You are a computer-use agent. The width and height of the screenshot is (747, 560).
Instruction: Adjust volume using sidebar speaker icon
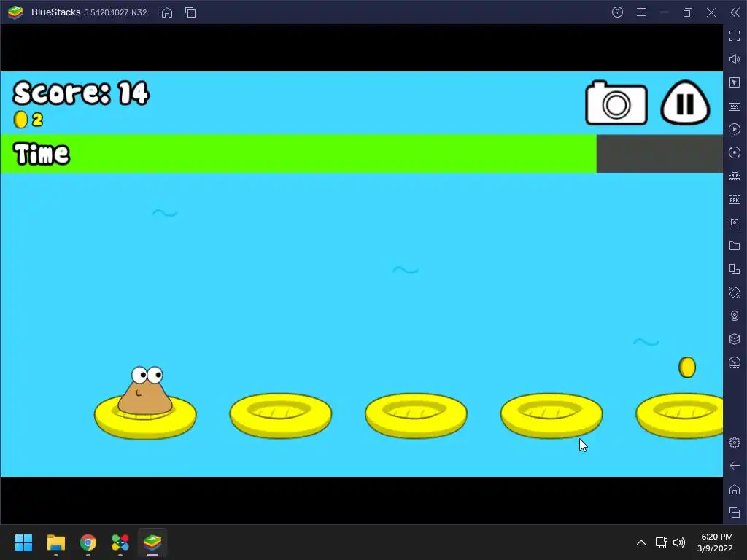[x=735, y=59]
